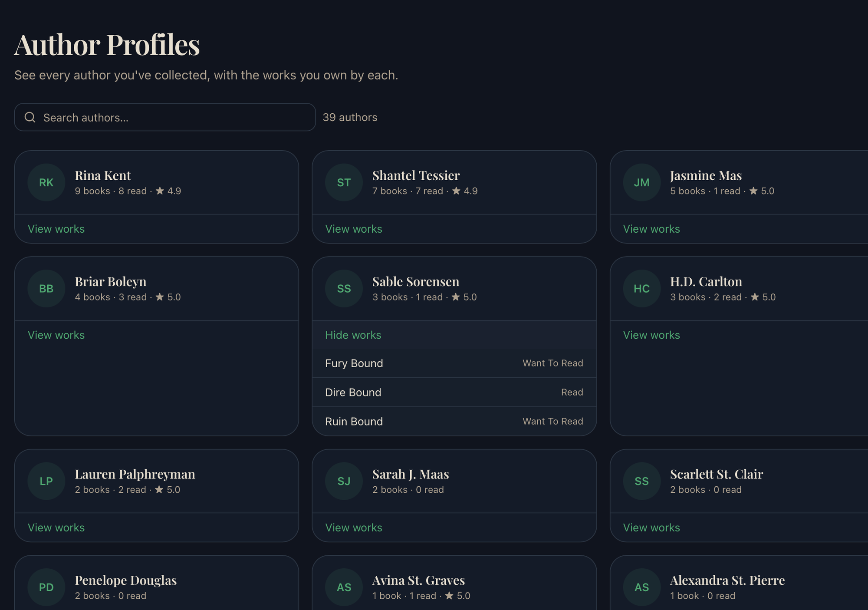Screen dimensions: 868x610
Task: Click the rating star on Lauren Palphreyman's card
Action: pyautogui.click(x=159, y=489)
